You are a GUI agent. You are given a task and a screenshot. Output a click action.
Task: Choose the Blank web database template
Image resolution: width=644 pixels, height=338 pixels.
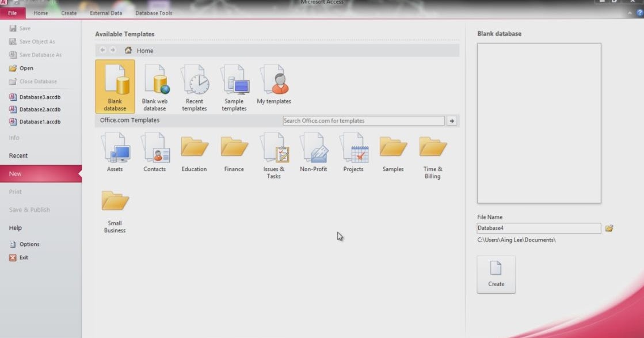coord(155,85)
